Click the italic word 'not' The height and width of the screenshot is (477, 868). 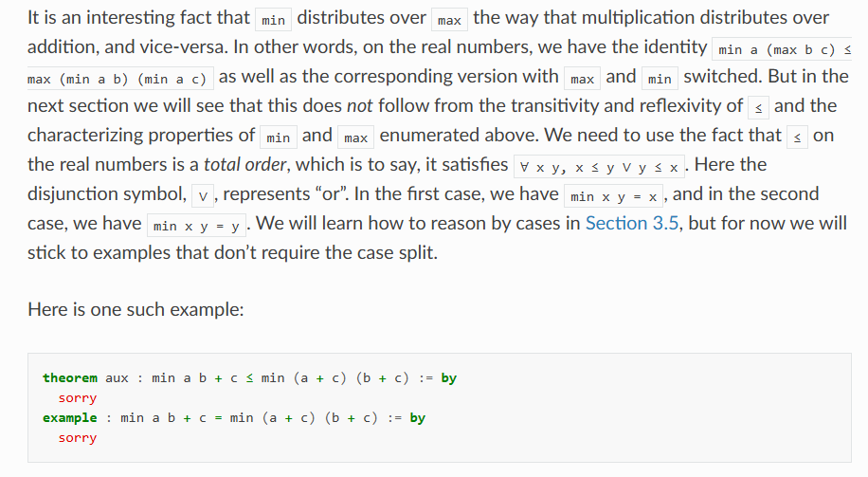360,105
